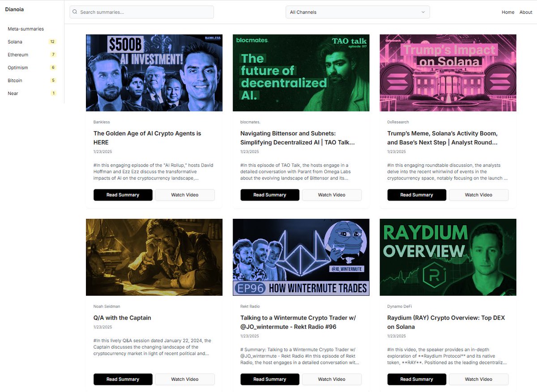Read Summary for Q/A with the Captain
This screenshot has height=392, width=537.
(x=123, y=379)
